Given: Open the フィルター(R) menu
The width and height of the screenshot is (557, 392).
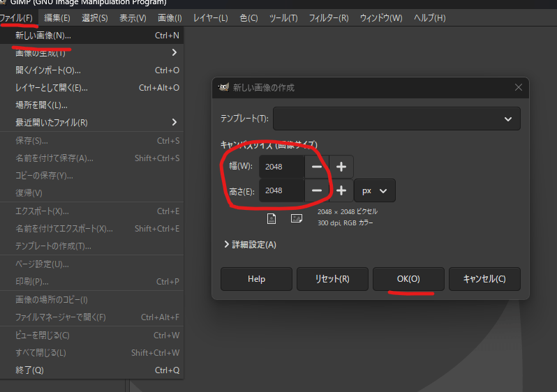Looking at the screenshot, I should coord(329,17).
